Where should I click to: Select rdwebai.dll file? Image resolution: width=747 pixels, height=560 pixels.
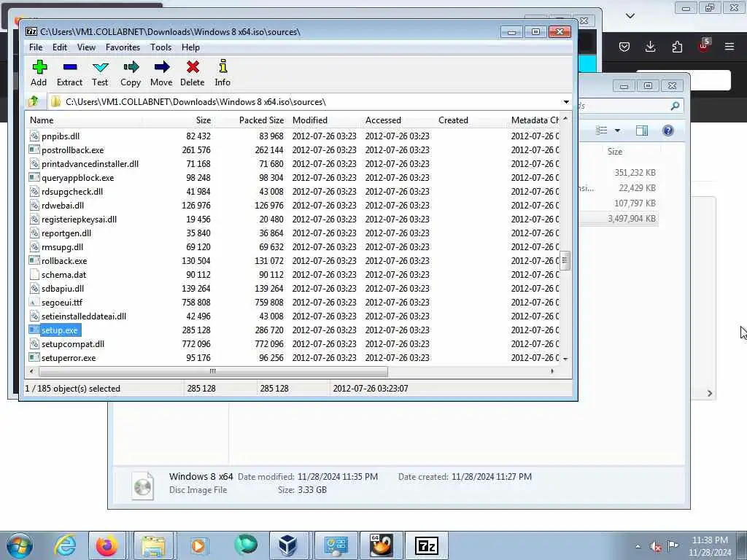tap(63, 205)
